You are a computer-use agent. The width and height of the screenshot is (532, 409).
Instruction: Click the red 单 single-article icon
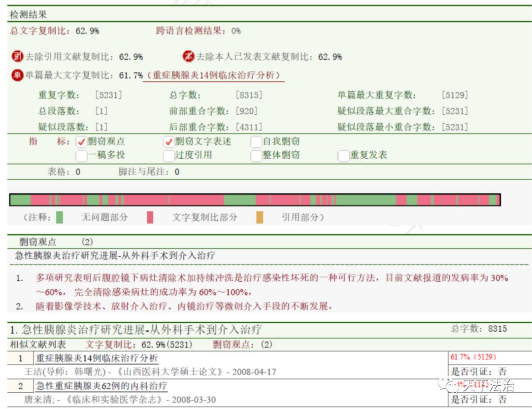(18, 75)
